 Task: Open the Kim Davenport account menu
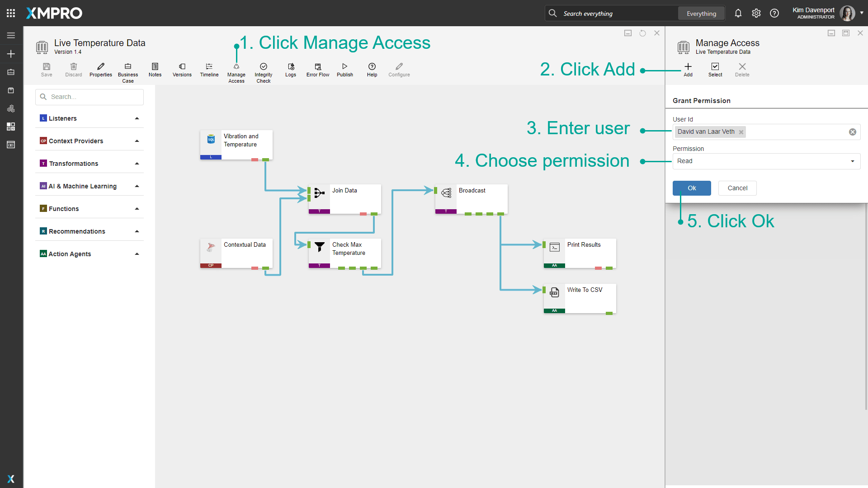814,13
